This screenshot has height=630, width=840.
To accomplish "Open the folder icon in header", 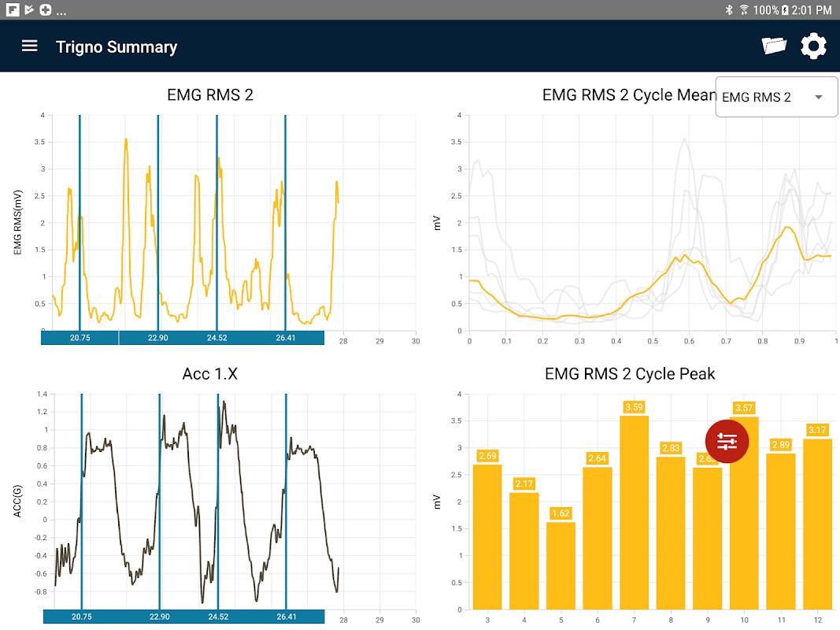I will click(774, 46).
